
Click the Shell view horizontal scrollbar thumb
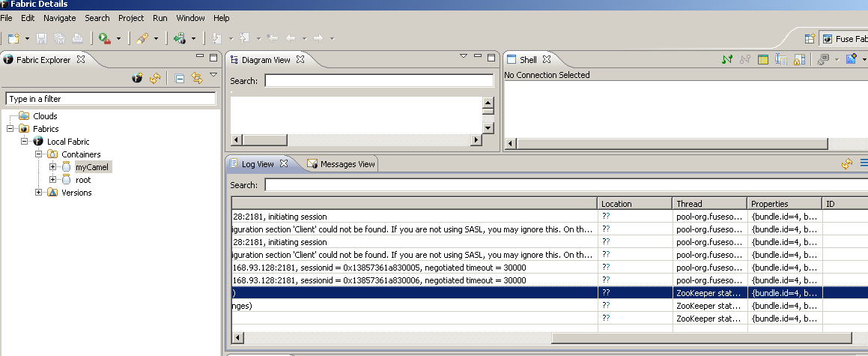tap(672, 144)
